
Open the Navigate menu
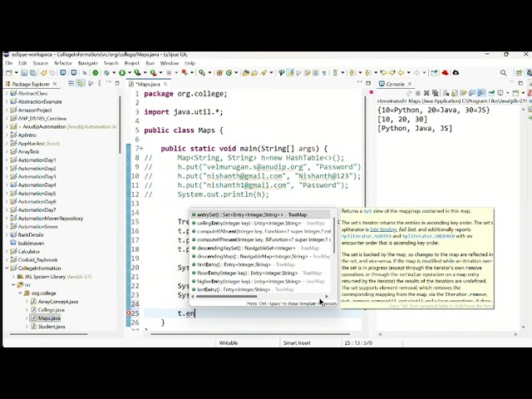88,63
